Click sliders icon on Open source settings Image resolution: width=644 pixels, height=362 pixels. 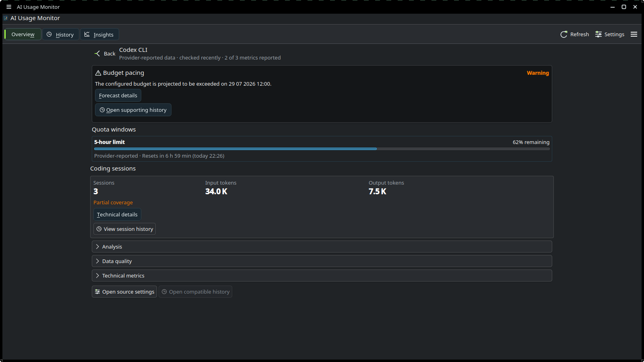[97, 292]
